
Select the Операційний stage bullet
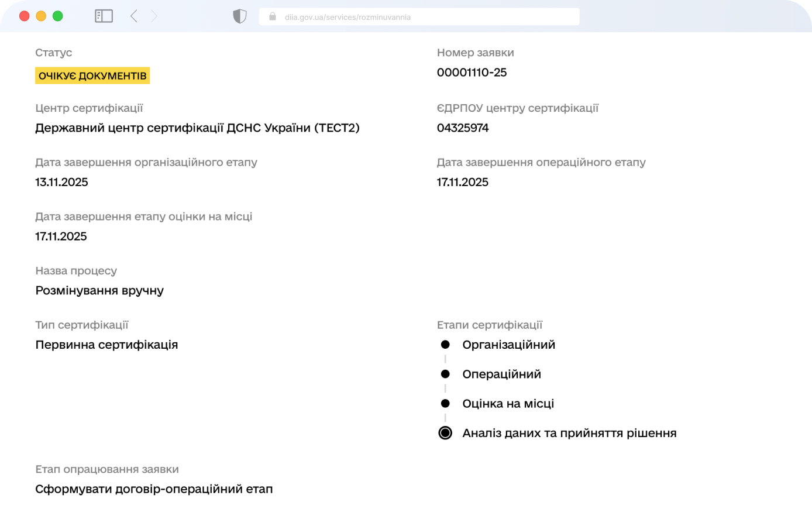[x=445, y=374]
